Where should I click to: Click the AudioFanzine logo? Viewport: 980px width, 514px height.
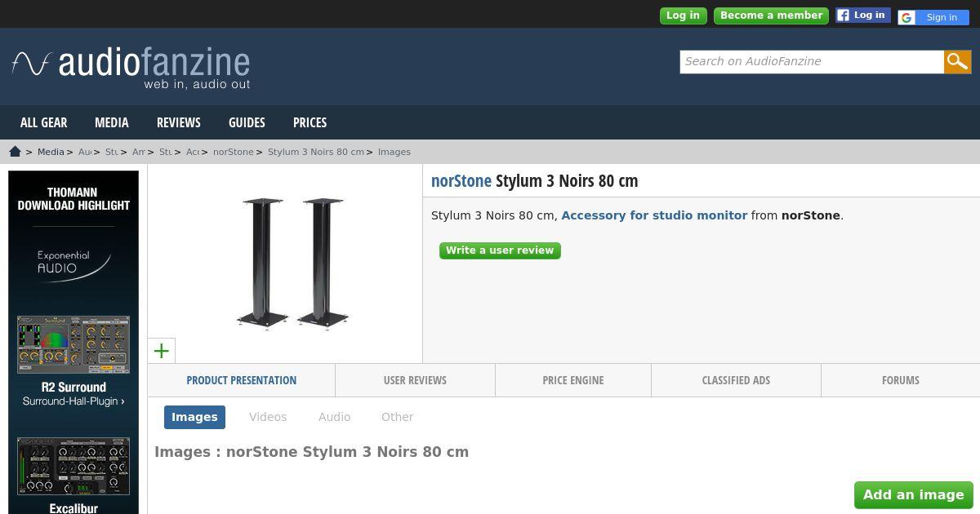131,67
